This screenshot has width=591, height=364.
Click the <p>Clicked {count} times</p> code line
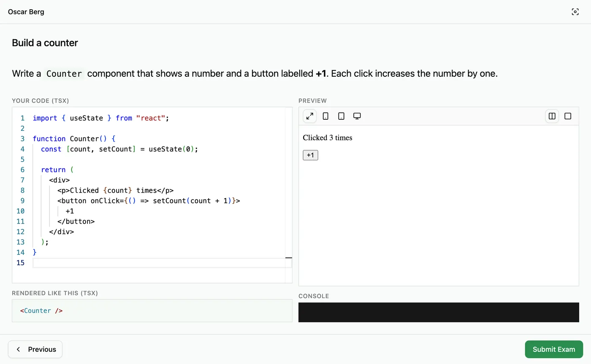tap(115, 190)
